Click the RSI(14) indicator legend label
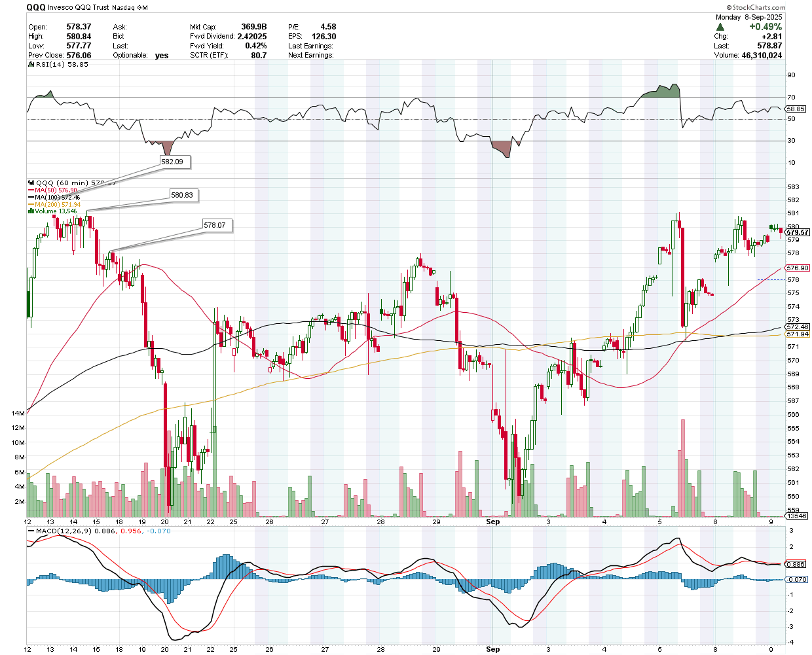This screenshot has width=812, height=655. (58, 65)
